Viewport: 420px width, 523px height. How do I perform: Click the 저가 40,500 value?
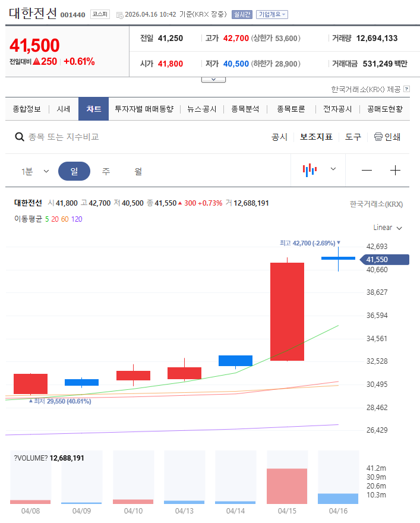pyautogui.click(x=236, y=64)
